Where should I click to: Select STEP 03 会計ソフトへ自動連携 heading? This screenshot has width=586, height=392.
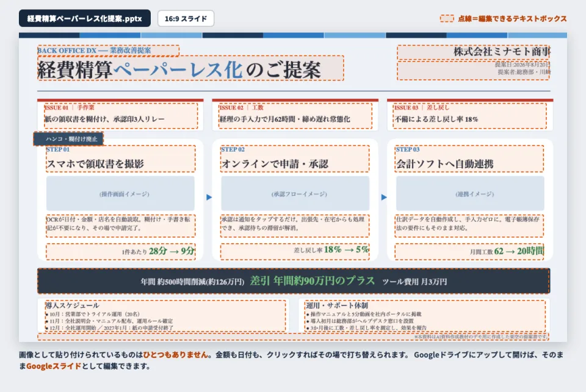click(x=469, y=159)
